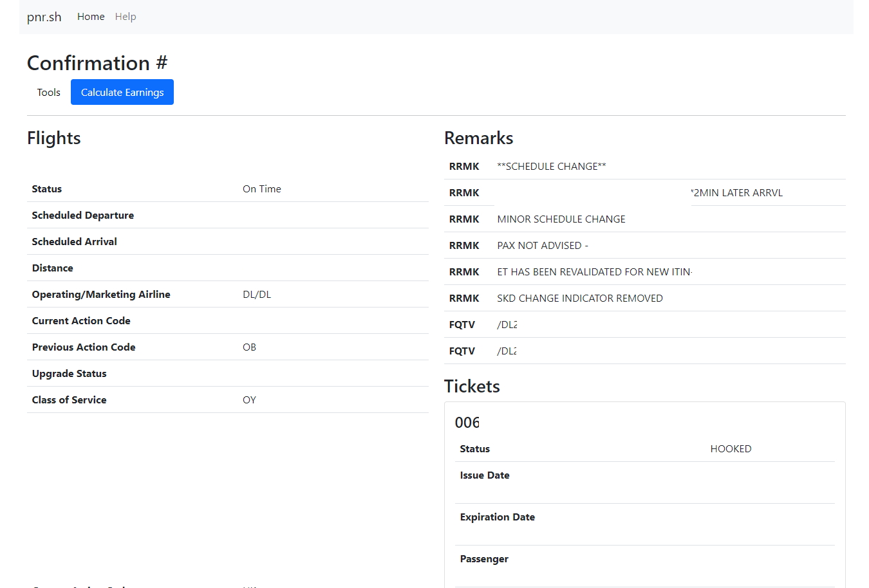The height and width of the screenshot is (588, 869).
Task: Switch to the Tools tab
Action: pyautogui.click(x=48, y=92)
